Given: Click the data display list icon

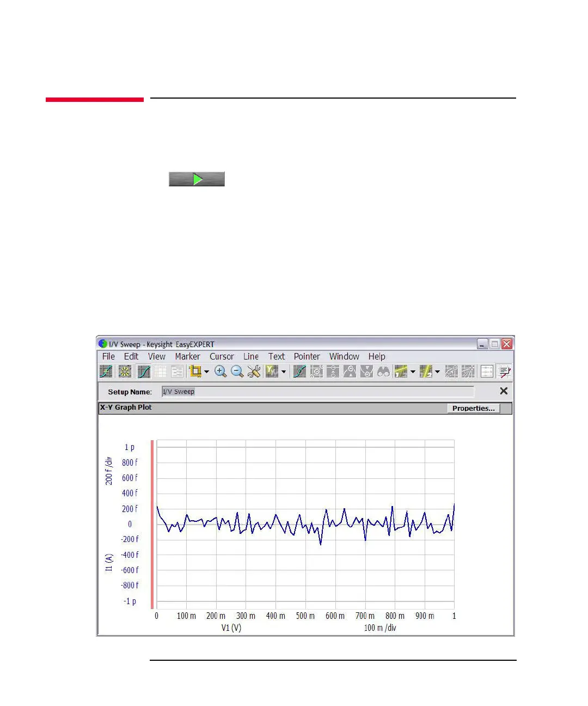Looking at the screenshot, I should (x=487, y=372).
